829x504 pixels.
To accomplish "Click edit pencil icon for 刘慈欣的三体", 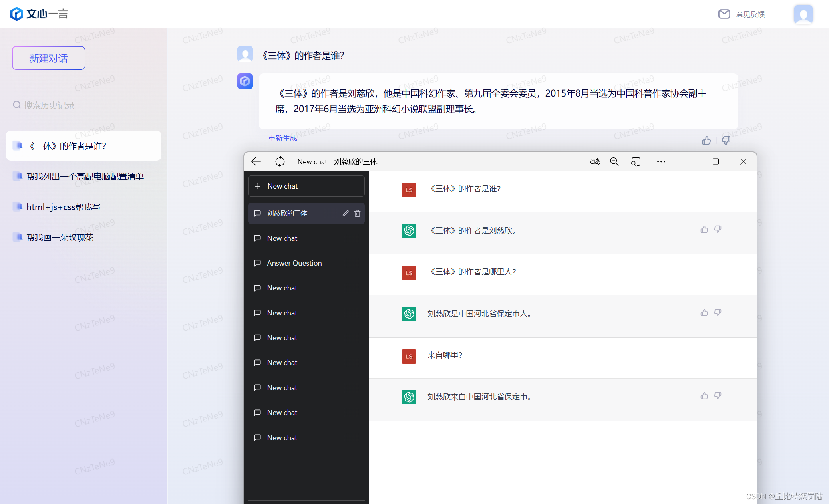I will point(346,213).
